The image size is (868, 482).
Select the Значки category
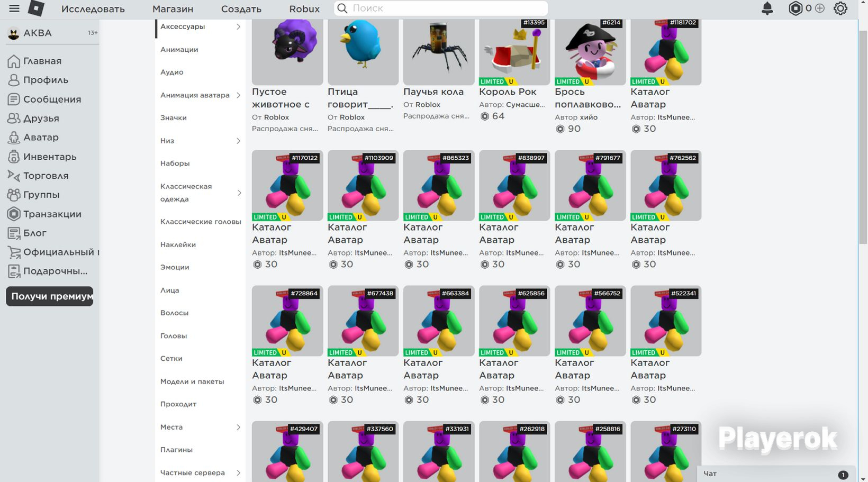coord(174,118)
